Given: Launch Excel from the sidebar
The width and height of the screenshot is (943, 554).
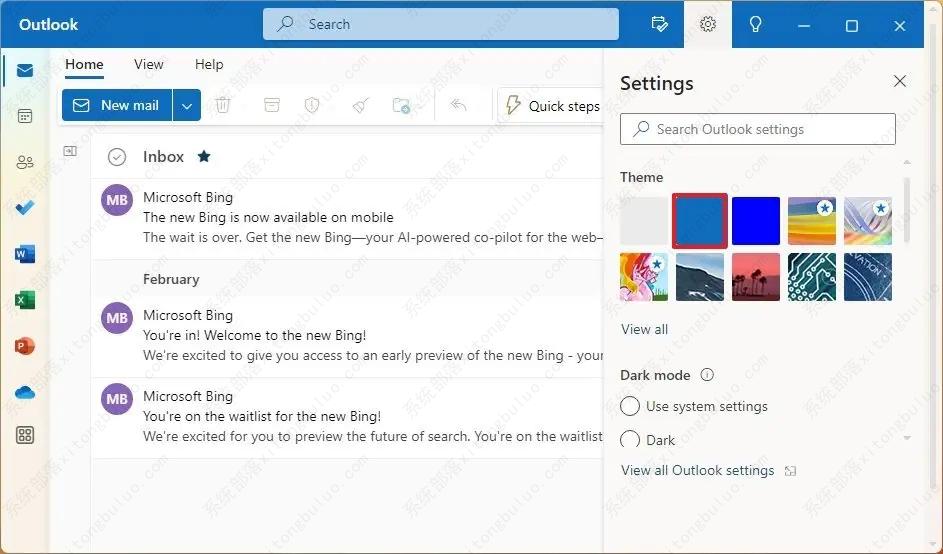Looking at the screenshot, I should pos(25,300).
